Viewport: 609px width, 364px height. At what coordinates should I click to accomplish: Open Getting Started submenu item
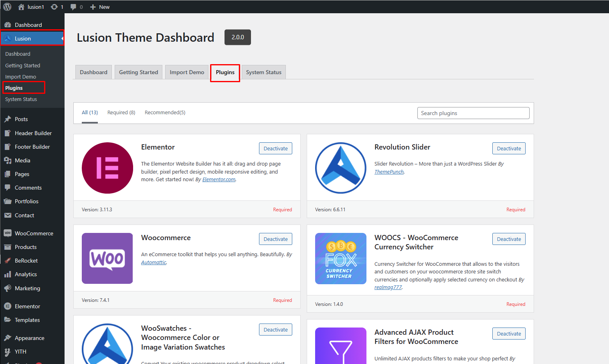pos(22,65)
